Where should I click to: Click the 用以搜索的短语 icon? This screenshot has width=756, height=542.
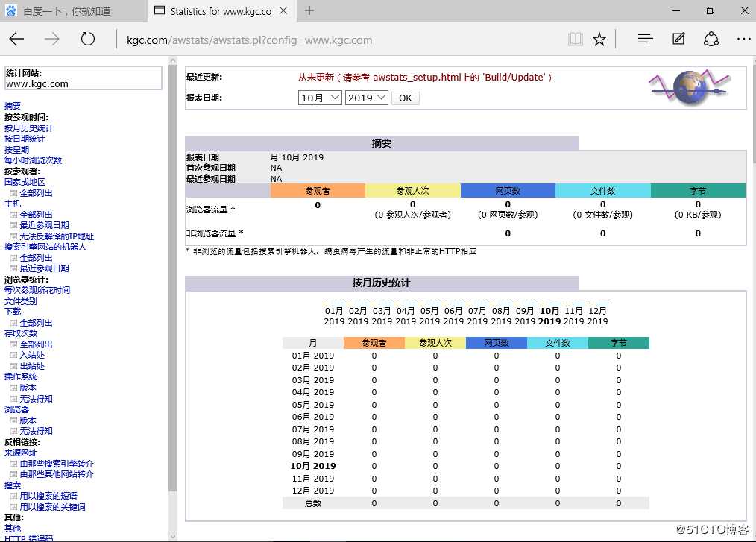(14, 497)
